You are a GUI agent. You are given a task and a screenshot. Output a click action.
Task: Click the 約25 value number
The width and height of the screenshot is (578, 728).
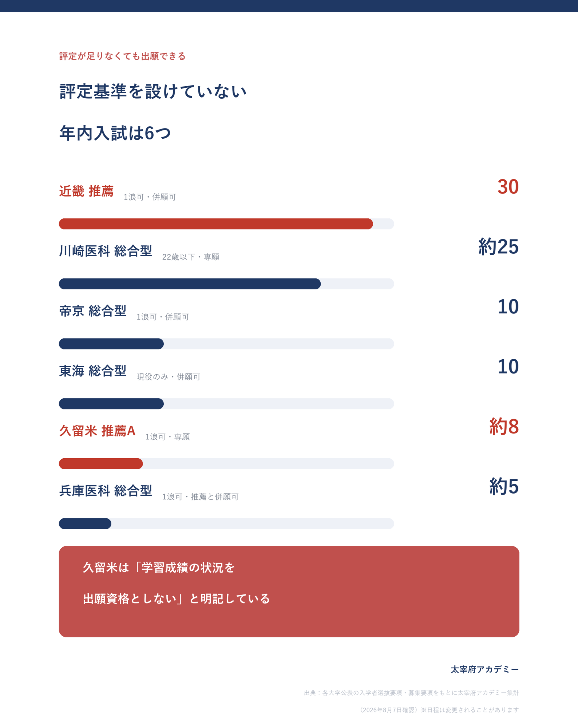[498, 247]
